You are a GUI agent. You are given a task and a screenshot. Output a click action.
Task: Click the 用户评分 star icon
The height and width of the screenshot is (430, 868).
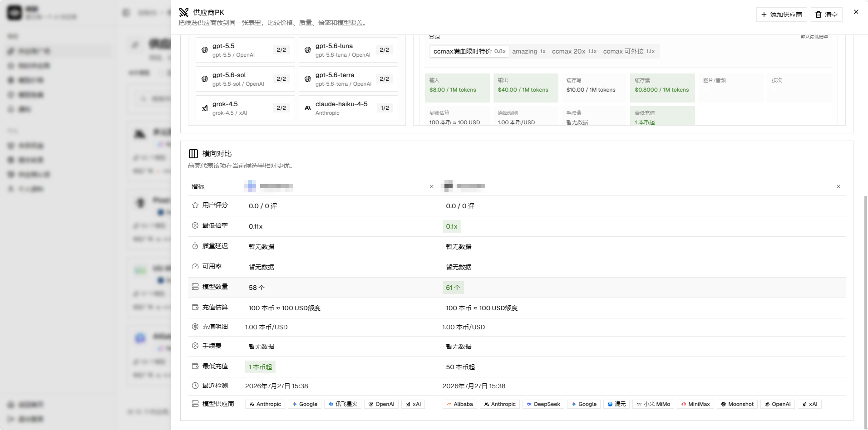click(195, 205)
